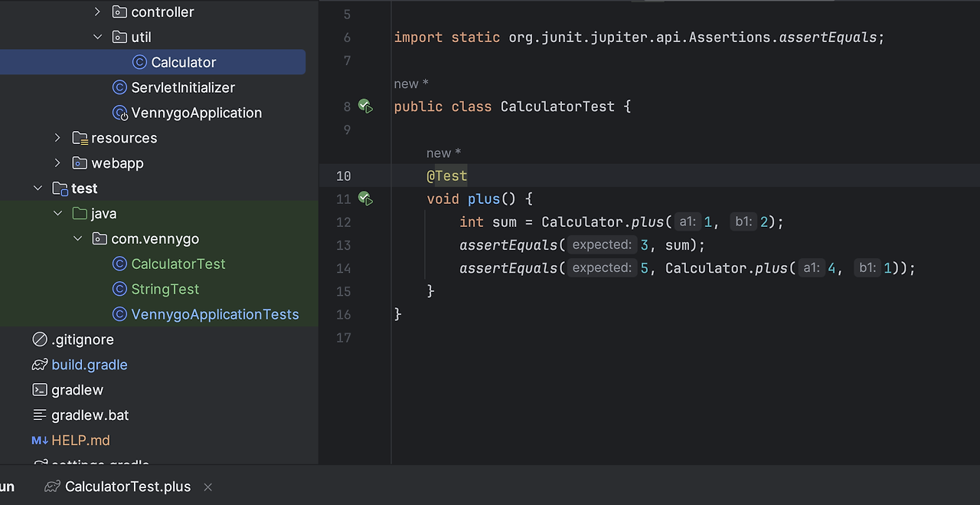Click the VennygoApplication runnable class icon
The width and height of the screenshot is (980, 505).
pos(119,113)
